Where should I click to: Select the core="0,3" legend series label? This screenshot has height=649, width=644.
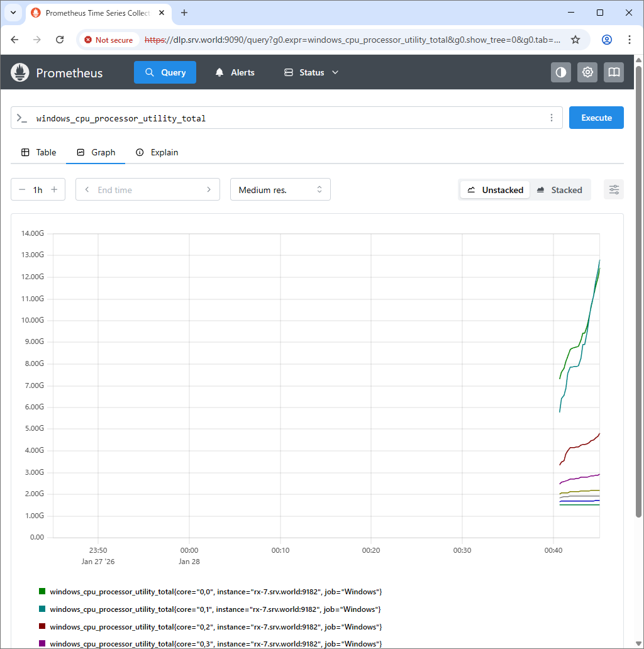216,644
